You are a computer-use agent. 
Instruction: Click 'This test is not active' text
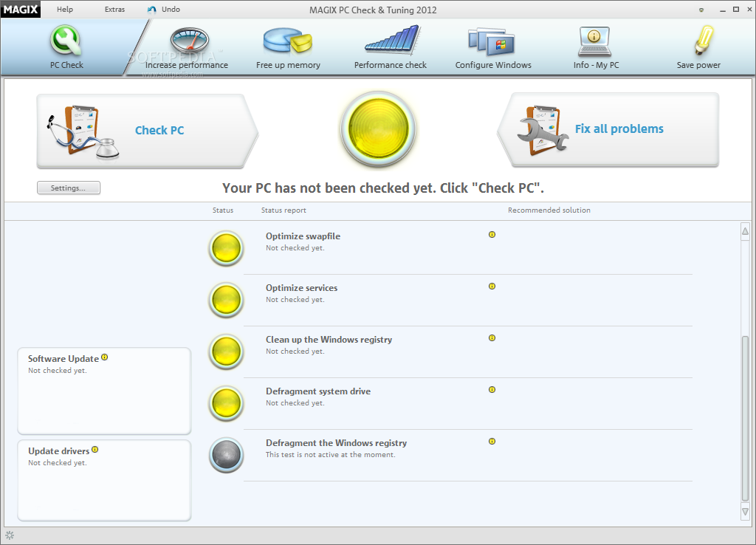pos(330,454)
